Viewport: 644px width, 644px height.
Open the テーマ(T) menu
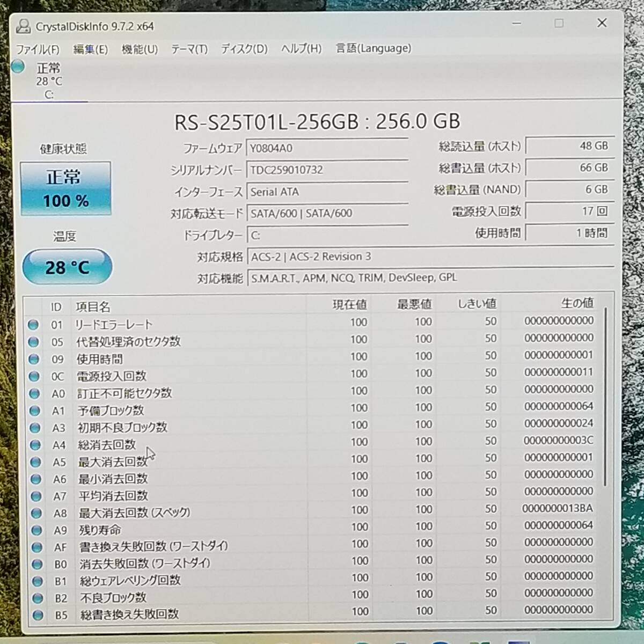(189, 49)
